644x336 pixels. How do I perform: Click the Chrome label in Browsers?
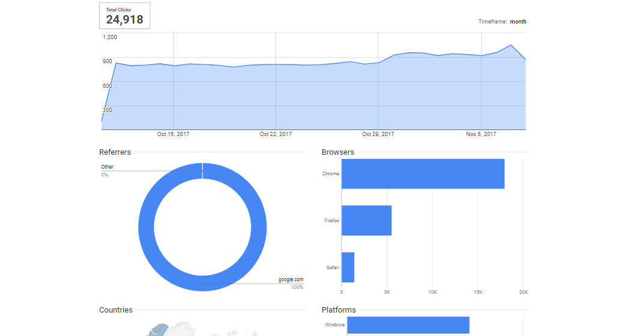[x=331, y=174]
